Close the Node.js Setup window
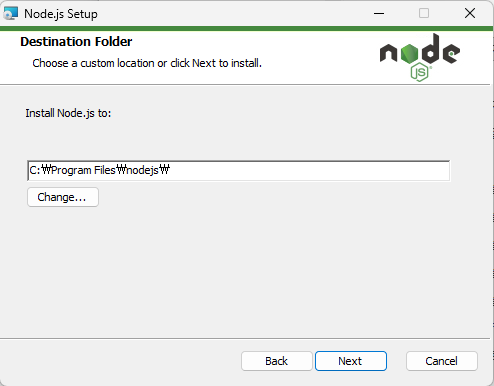The height and width of the screenshot is (386, 494). pyautogui.click(x=470, y=13)
